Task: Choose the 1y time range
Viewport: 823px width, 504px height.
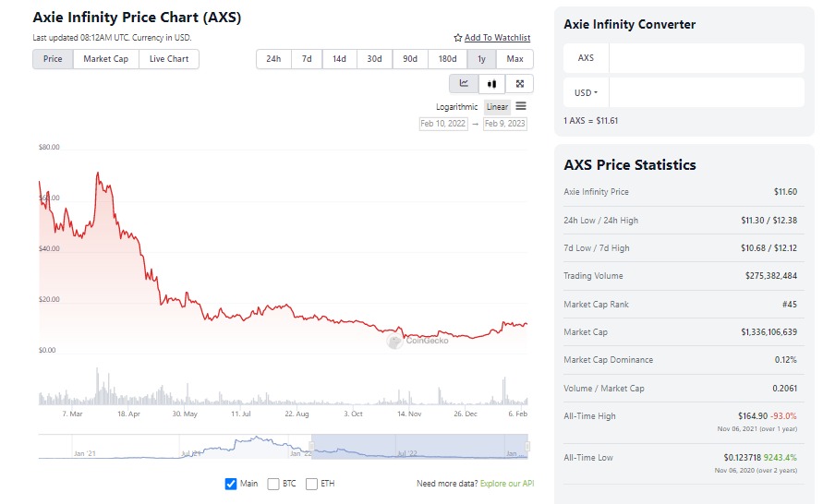Action: (481, 59)
